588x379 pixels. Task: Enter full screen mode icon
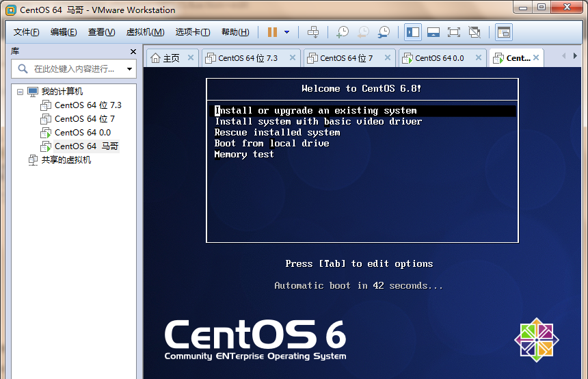click(454, 32)
